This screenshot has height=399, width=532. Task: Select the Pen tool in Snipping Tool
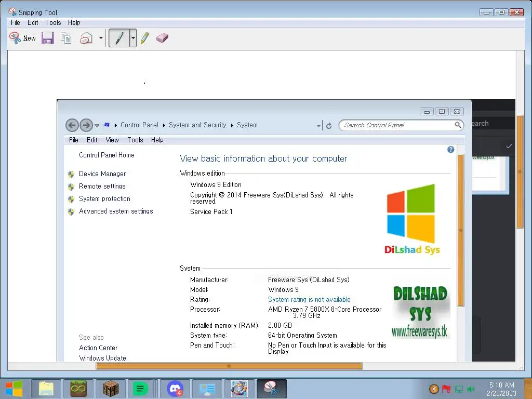[119, 38]
